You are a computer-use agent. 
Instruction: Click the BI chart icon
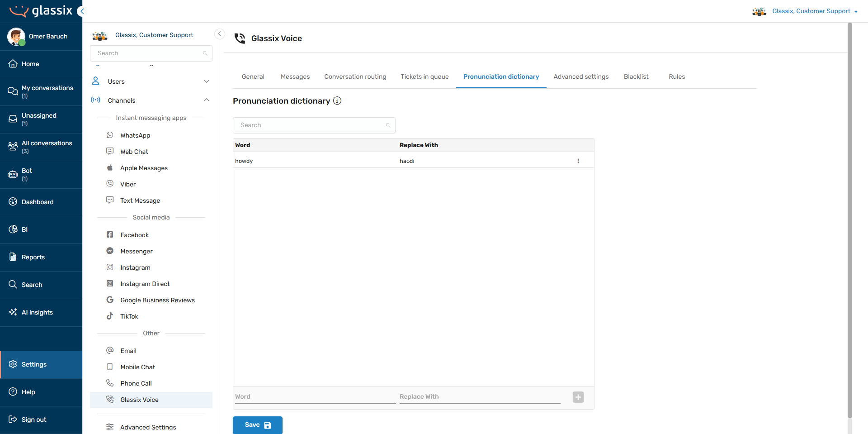pyautogui.click(x=13, y=229)
